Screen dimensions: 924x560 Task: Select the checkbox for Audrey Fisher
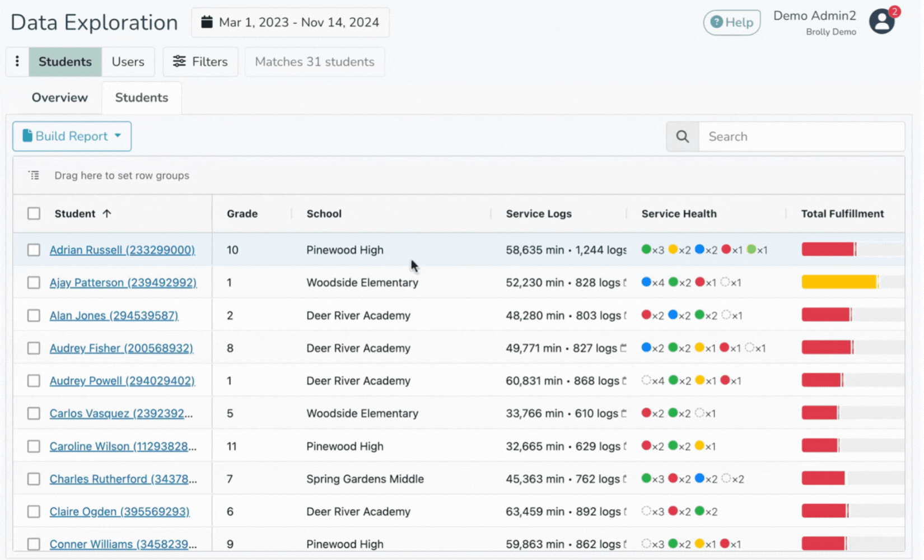34,348
